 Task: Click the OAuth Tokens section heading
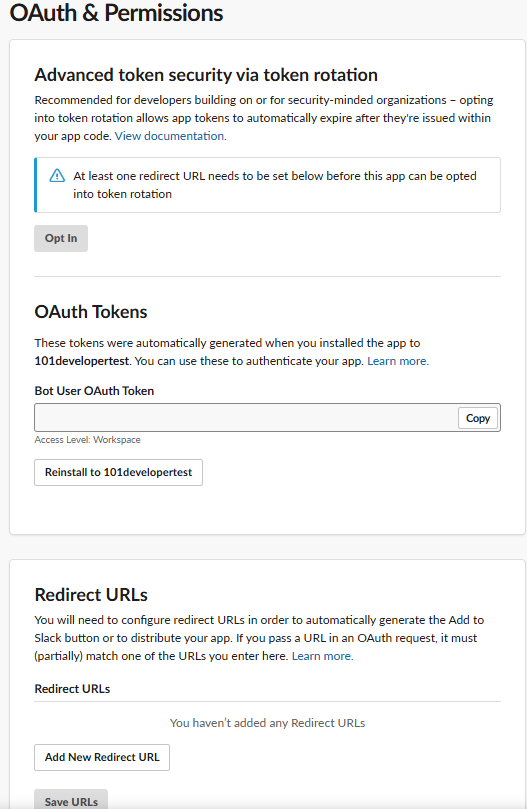click(x=91, y=312)
